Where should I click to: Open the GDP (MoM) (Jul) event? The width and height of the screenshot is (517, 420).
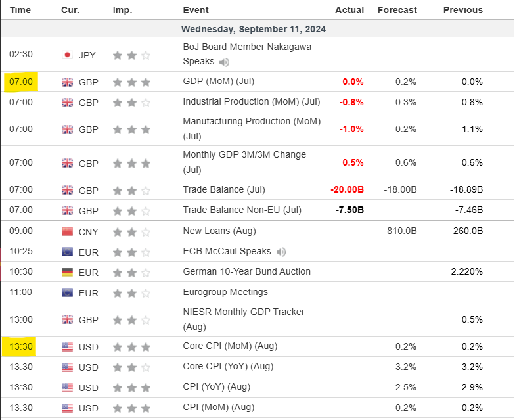point(218,82)
